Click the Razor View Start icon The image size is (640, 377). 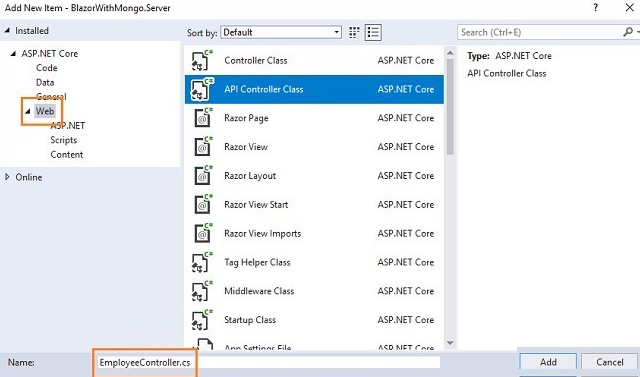(203, 205)
